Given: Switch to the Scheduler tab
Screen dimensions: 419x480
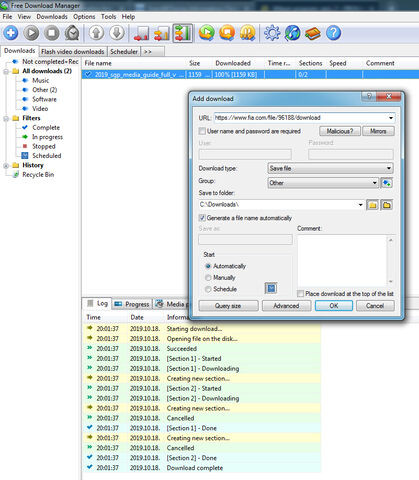Looking at the screenshot, I should [124, 52].
